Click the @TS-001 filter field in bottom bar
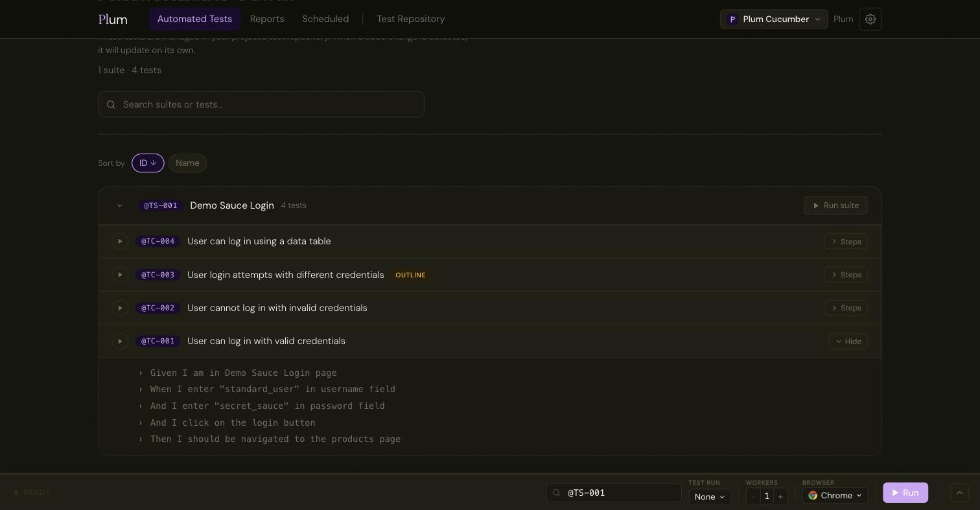 click(614, 493)
